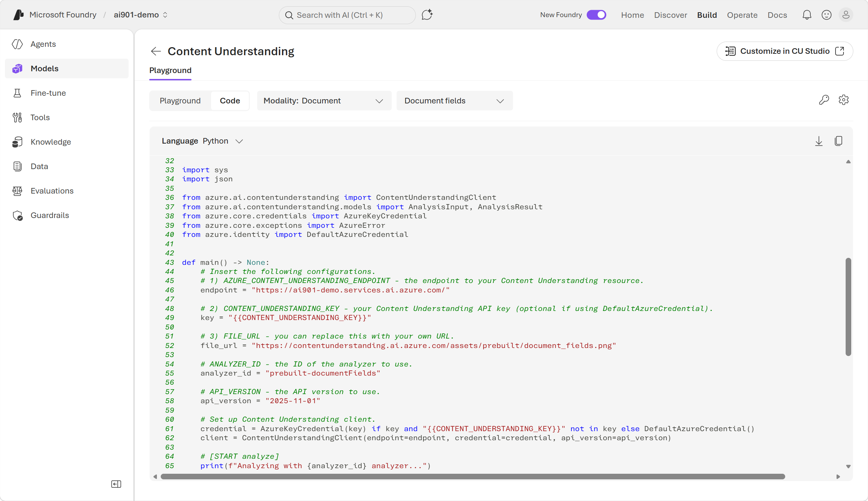Open the Guardrails shield icon
Viewport: 868px width, 501px height.
17,215
